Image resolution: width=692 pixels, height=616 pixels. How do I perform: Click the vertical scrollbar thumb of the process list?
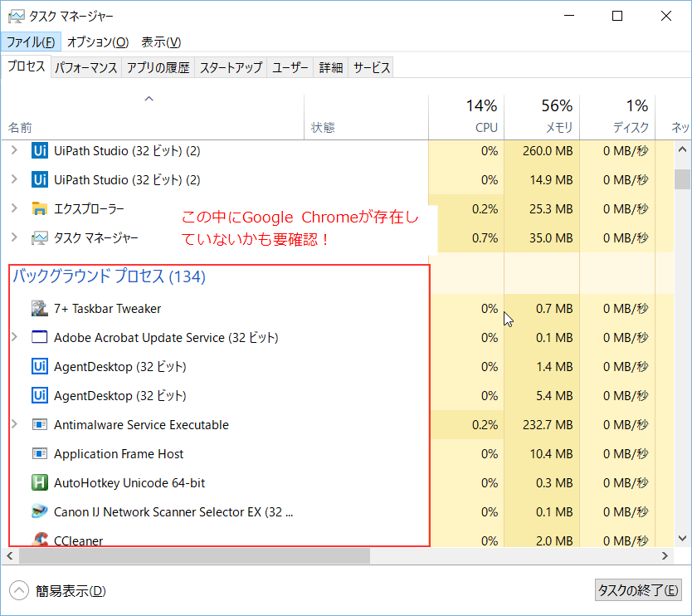point(682,179)
